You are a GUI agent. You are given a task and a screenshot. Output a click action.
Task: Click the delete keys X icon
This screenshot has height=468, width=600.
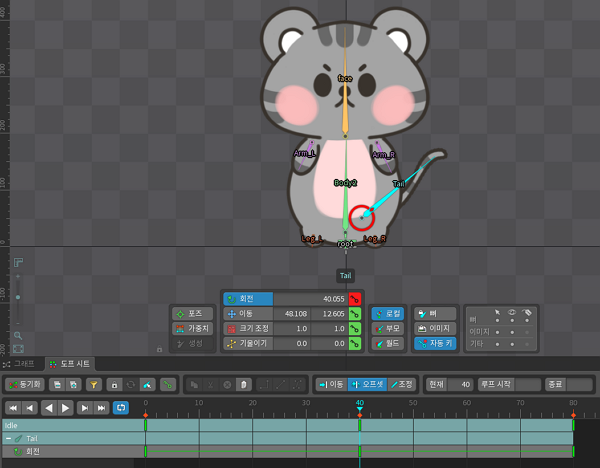(227, 385)
